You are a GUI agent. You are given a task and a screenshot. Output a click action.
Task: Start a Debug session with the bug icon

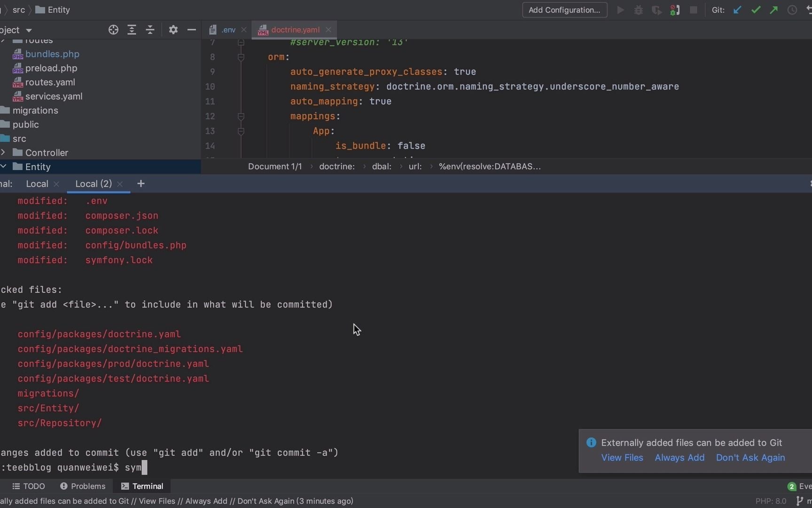coord(639,10)
